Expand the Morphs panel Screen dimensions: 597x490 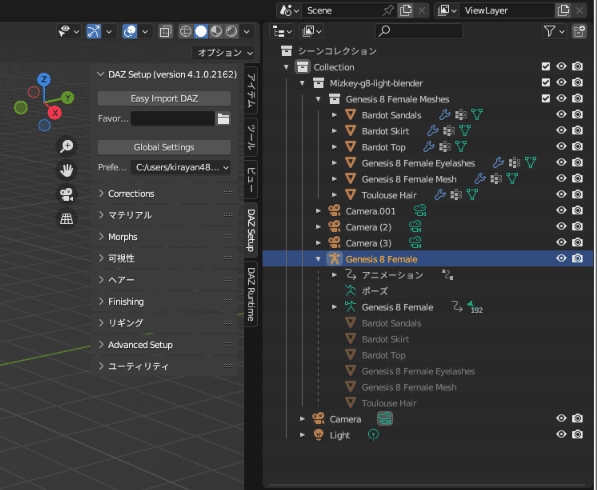[x=164, y=237]
